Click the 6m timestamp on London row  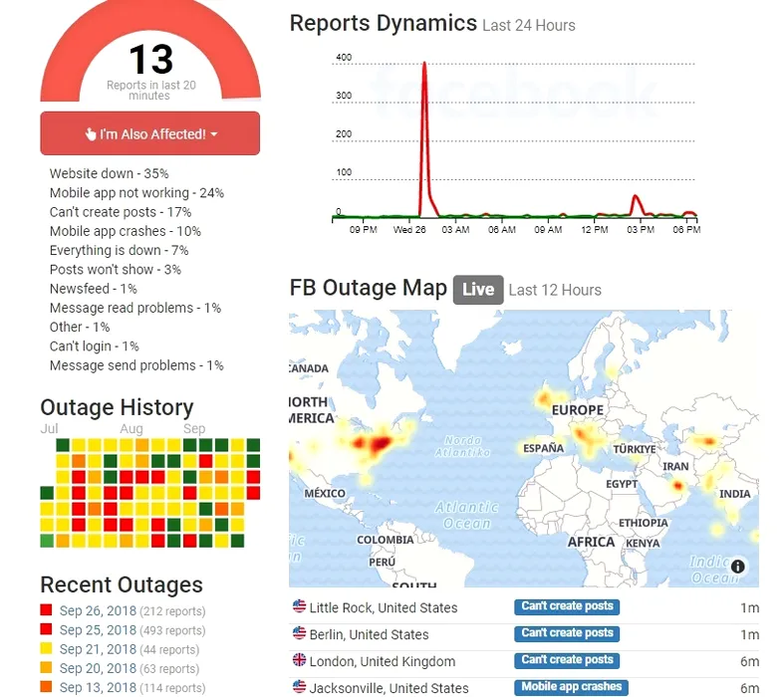pyautogui.click(x=749, y=661)
